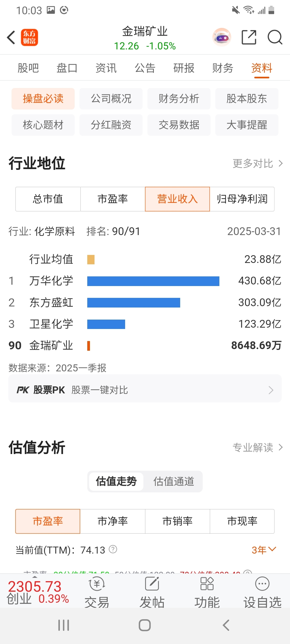Expand the 3年 period dropdown
Viewport: 290px width, 644px height.
[264, 550]
